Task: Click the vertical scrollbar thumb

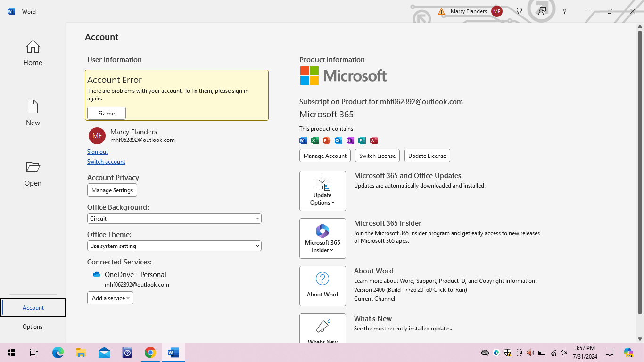Action: pos(640,173)
